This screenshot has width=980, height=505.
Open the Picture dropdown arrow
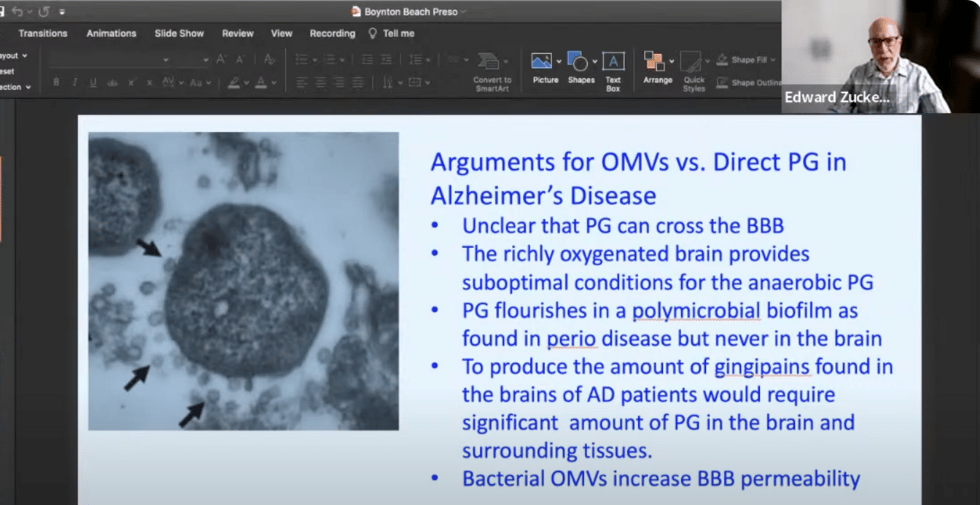click(559, 61)
